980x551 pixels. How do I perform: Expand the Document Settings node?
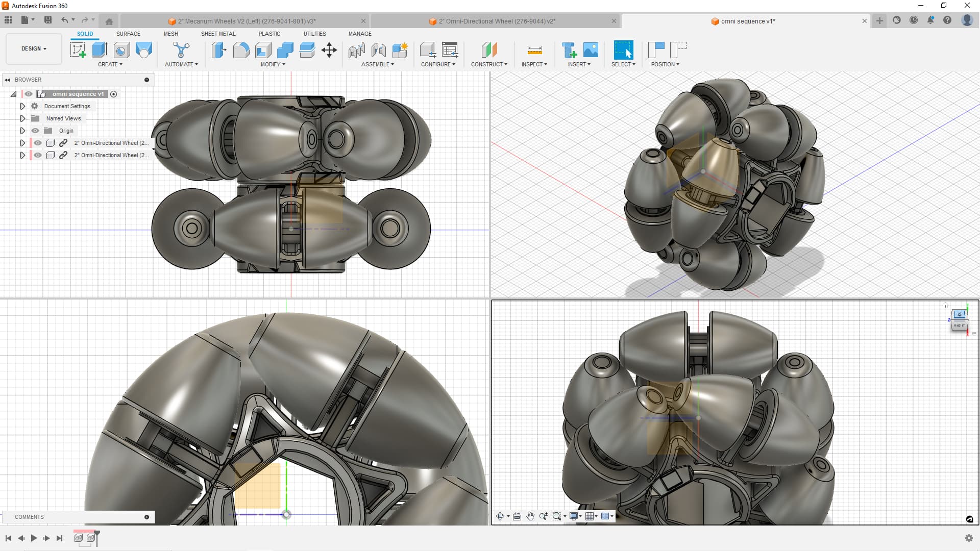(22, 106)
